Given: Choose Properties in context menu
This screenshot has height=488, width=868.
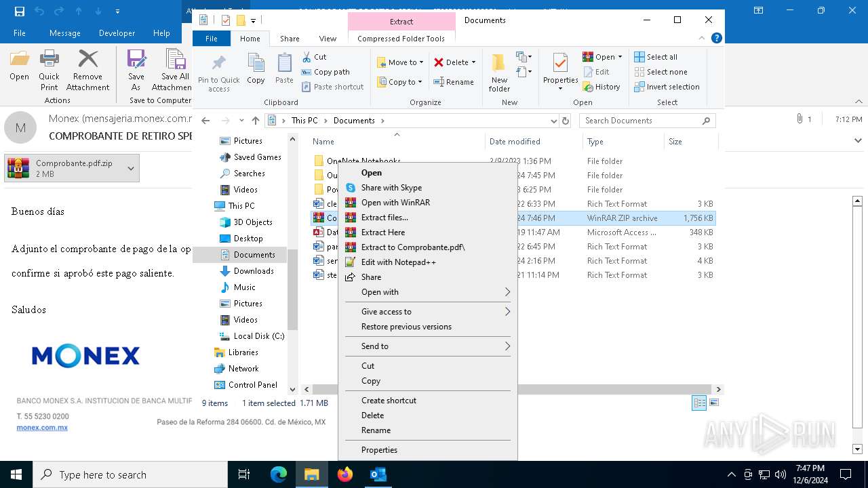Looking at the screenshot, I should (428, 450).
